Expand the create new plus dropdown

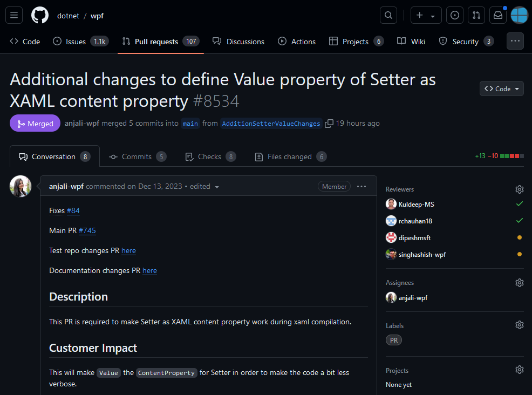[426, 15]
